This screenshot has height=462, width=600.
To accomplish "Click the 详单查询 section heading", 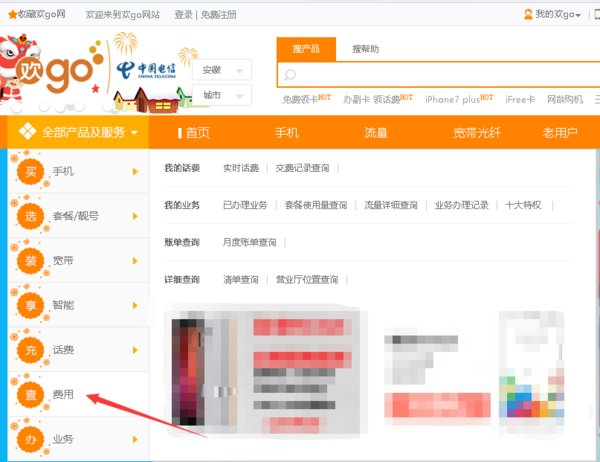I will pyautogui.click(x=182, y=280).
